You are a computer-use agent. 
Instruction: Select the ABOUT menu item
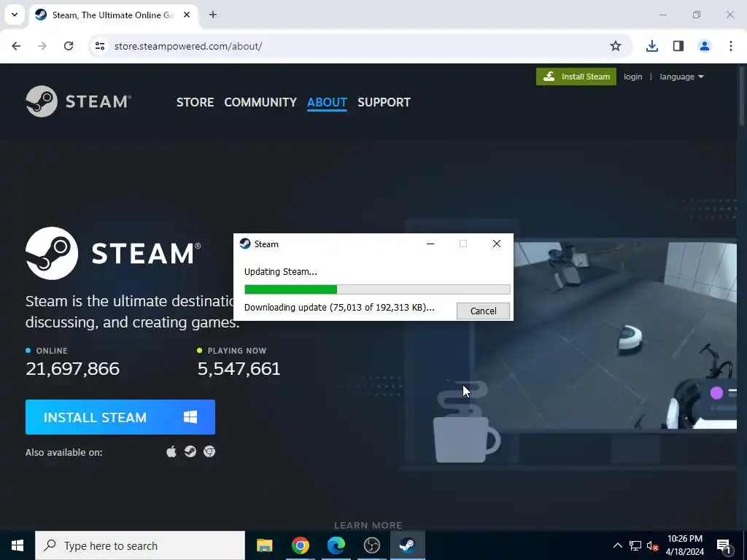(x=327, y=102)
